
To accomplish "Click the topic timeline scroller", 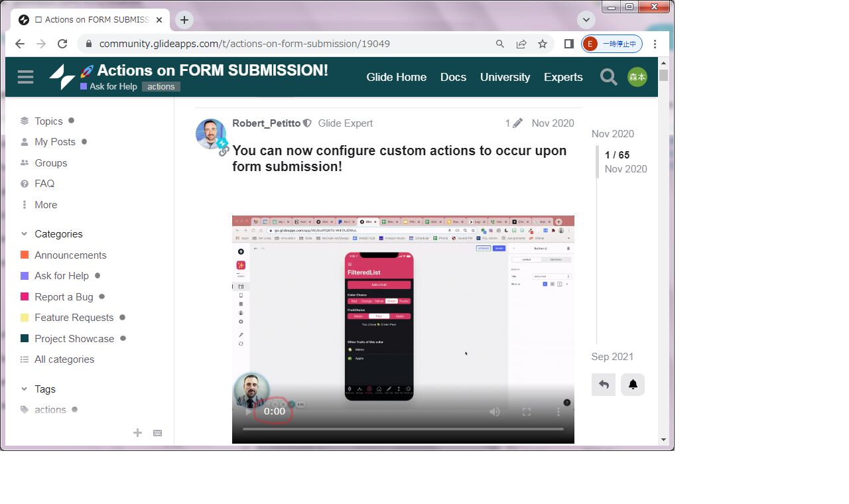I will pos(597,162).
